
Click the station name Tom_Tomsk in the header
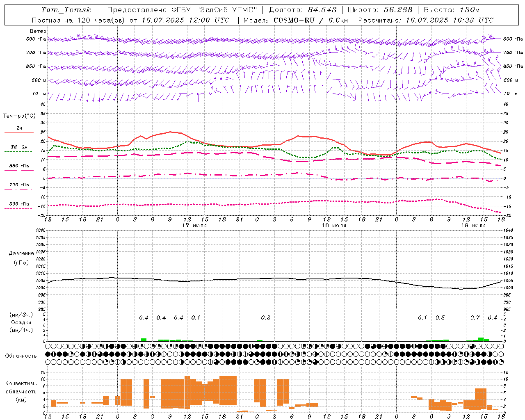[x=66, y=10]
